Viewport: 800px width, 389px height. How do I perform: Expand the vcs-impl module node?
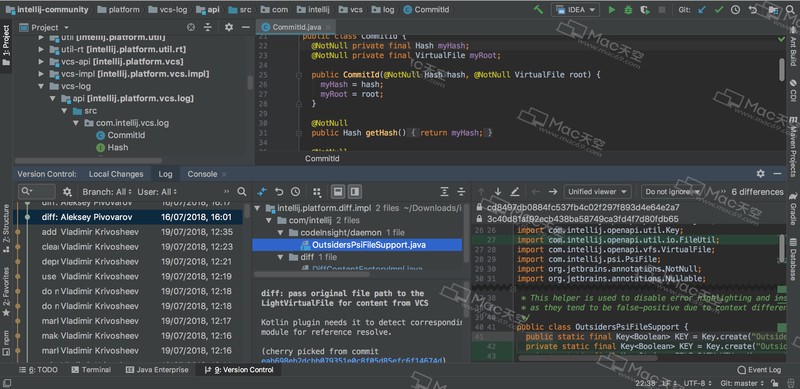(41, 74)
